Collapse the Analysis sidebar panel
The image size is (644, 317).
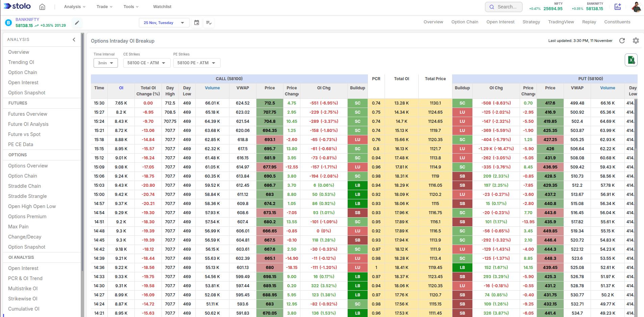click(x=74, y=40)
